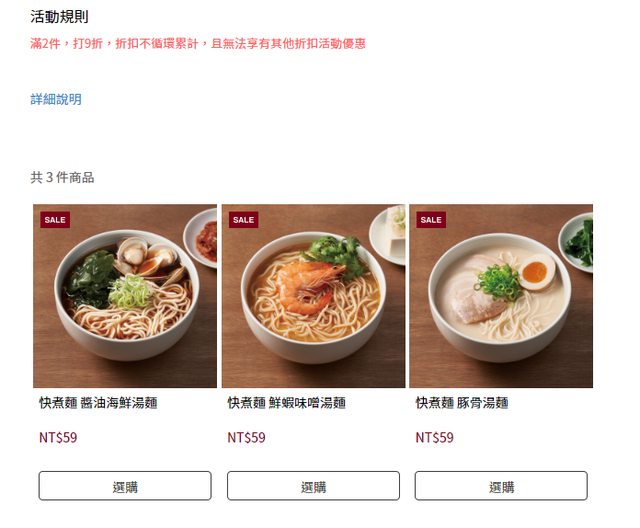This screenshot has width=640, height=528.
Task: Click the NT$59 price of 豚骨湯麵
Action: point(434,437)
